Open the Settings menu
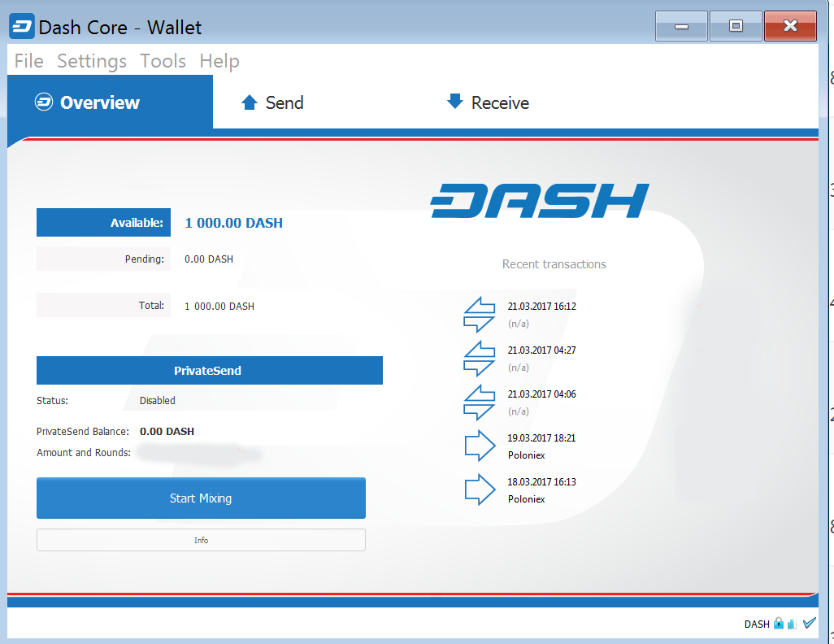This screenshot has width=834, height=644. click(x=92, y=61)
